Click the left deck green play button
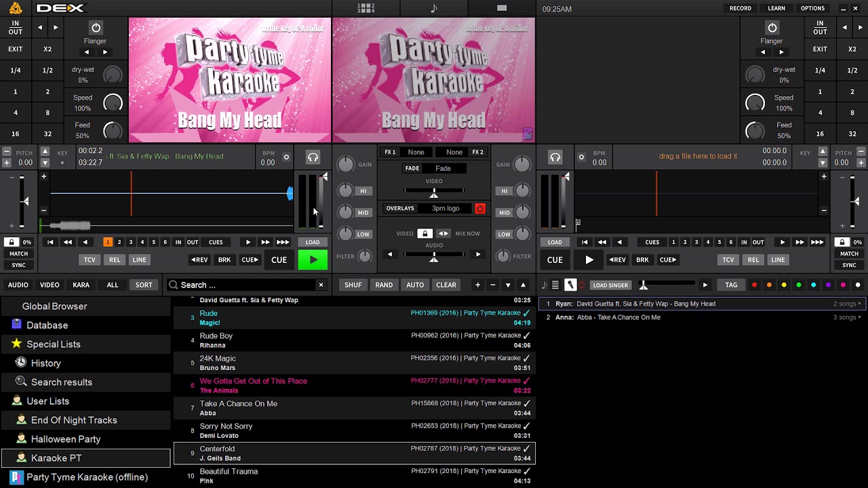 pos(313,260)
